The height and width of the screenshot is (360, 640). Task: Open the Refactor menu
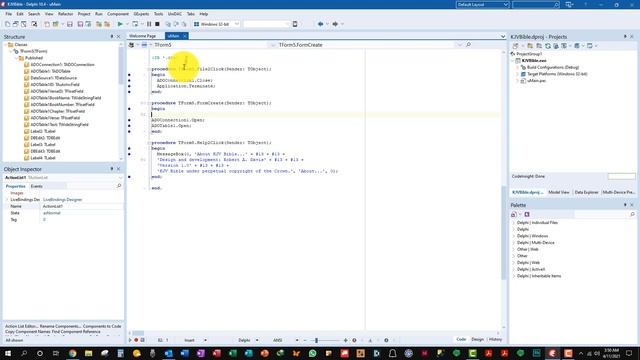tap(65, 14)
